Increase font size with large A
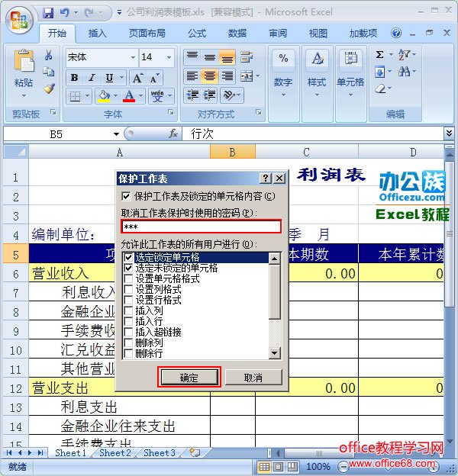The image size is (458, 476). (137, 78)
